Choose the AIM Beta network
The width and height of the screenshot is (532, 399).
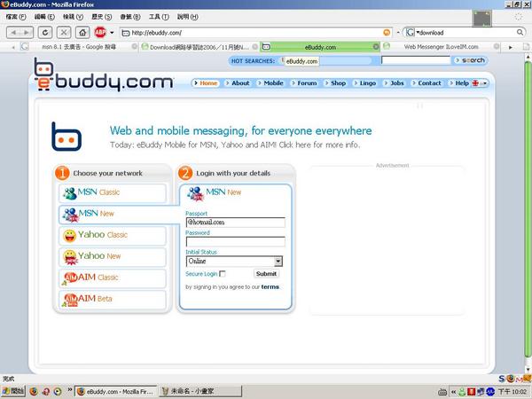click(x=113, y=300)
